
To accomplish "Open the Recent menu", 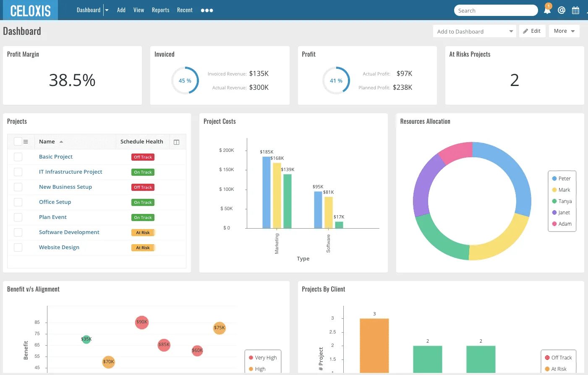I will coord(185,10).
